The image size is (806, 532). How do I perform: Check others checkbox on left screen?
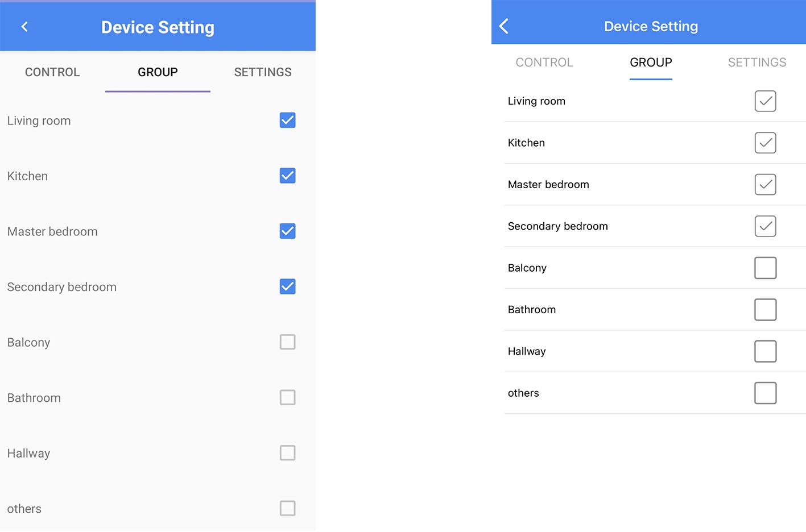point(287,508)
